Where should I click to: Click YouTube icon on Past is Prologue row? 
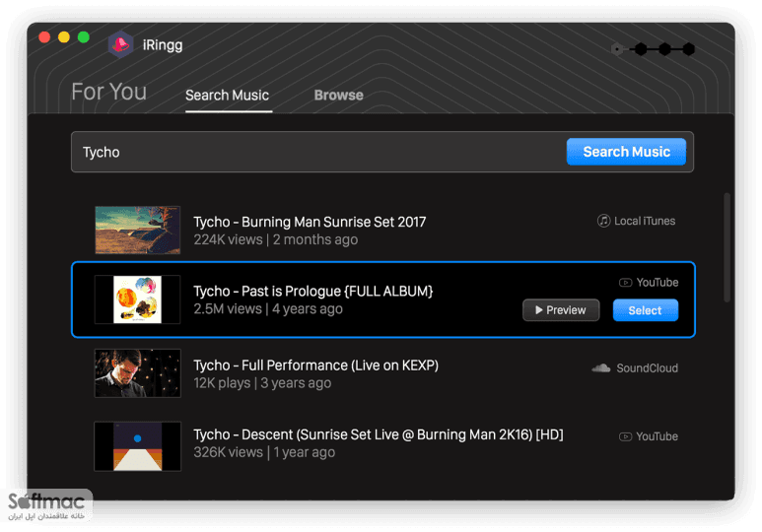pyautogui.click(x=625, y=283)
